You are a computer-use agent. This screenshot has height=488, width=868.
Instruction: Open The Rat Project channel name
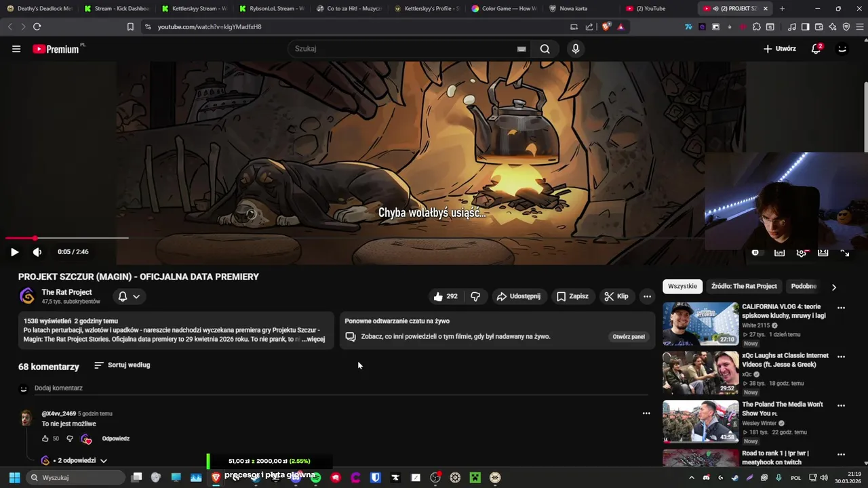tap(66, 292)
